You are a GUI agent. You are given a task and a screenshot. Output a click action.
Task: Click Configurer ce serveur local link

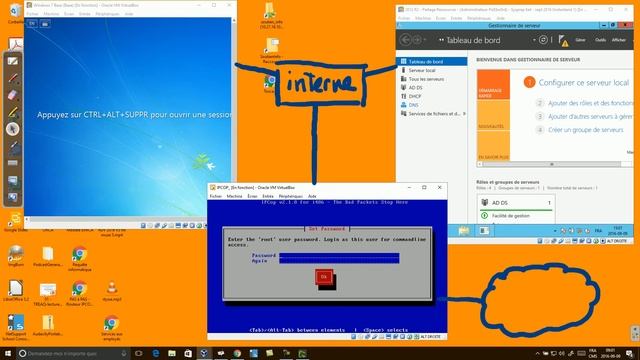point(584,82)
